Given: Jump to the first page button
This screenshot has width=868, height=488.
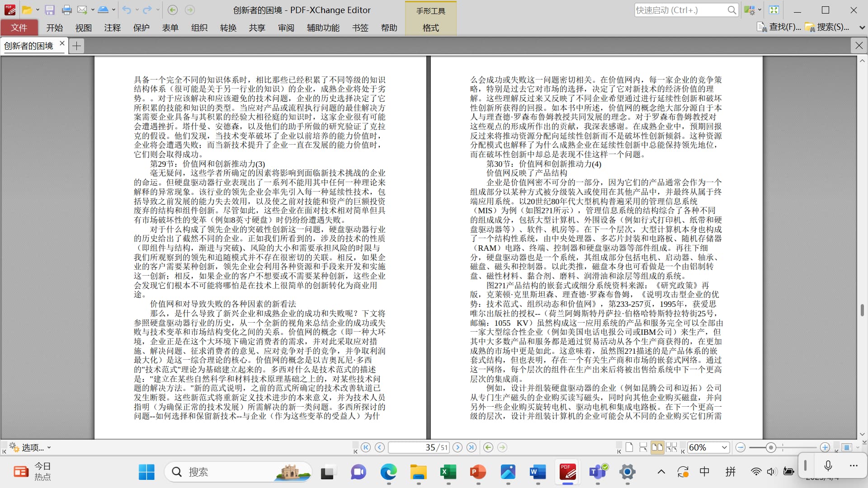Looking at the screenshot, I should 366,447.
